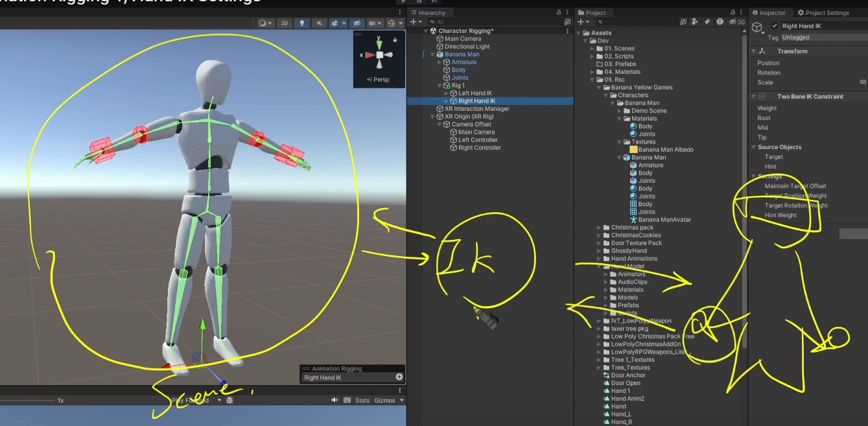Select the GhostlyHand folder
This screenshot has height=426, width=868.
[629, 251]
